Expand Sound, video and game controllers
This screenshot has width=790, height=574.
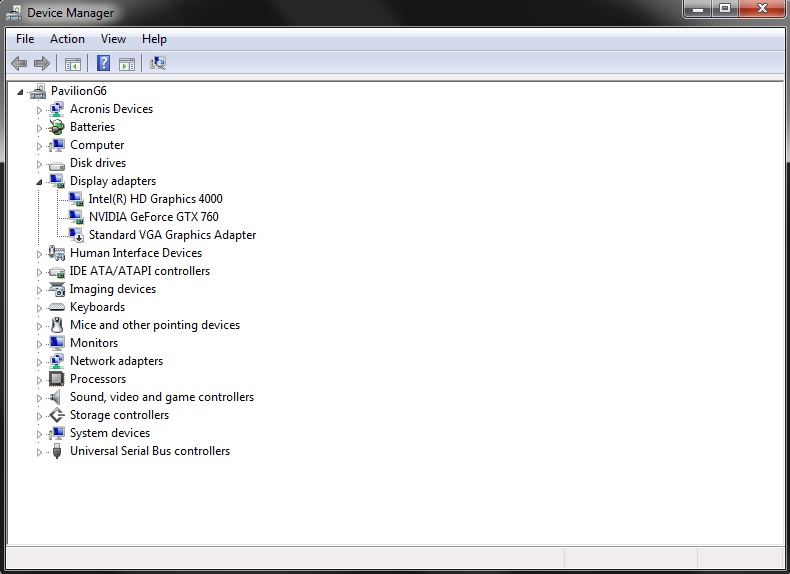39,398
